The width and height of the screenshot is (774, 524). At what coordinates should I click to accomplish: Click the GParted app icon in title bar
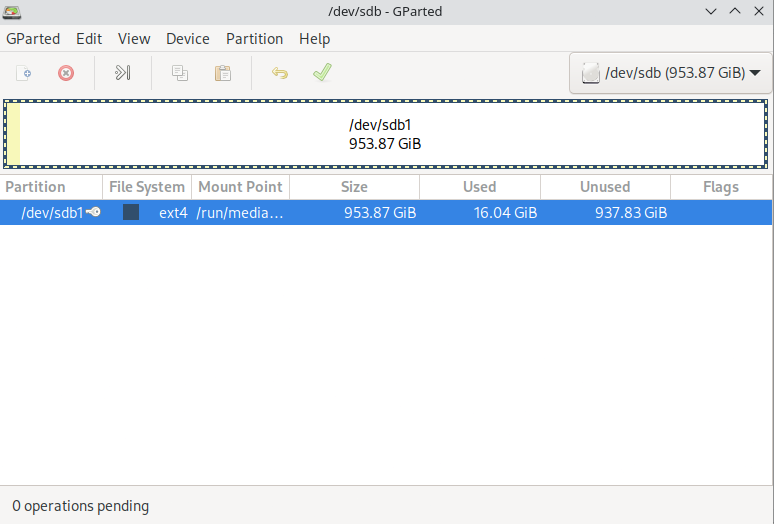pos(12,12)
